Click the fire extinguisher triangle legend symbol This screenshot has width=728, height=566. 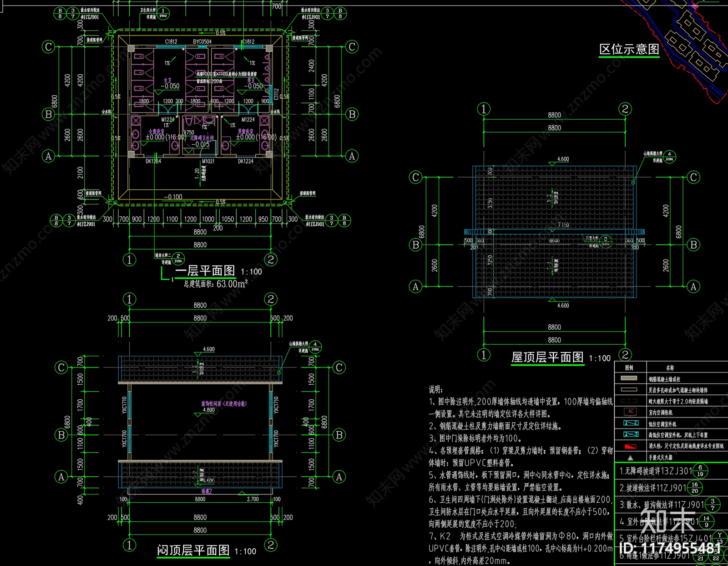(630, 458)
